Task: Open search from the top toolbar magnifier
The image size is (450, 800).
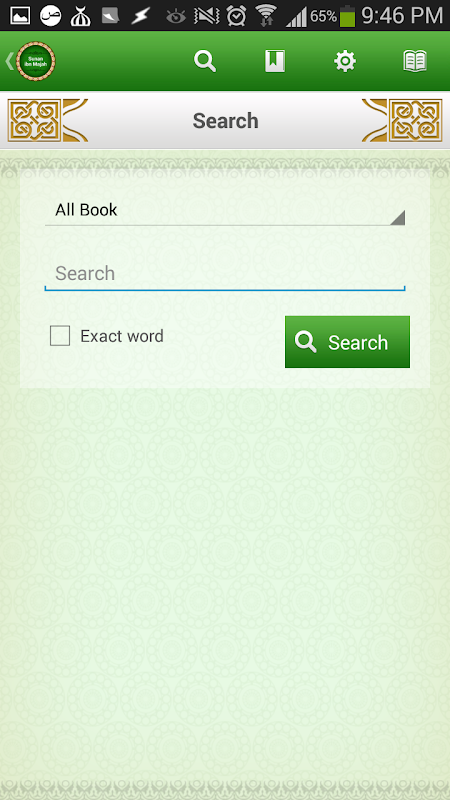Action: [205, 61]
